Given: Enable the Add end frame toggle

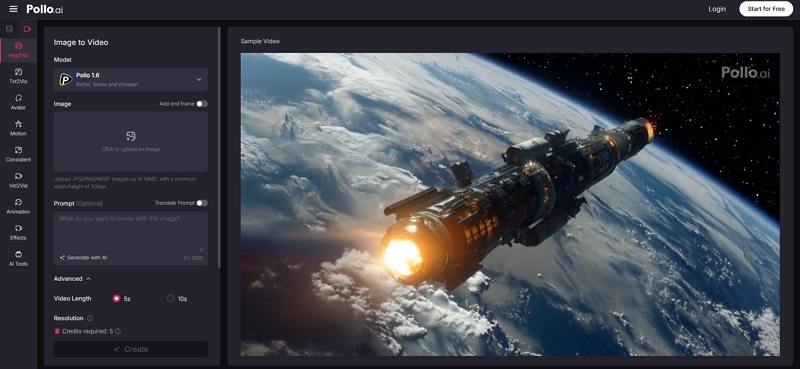Looking at the screenshot, I should point(202,104).
